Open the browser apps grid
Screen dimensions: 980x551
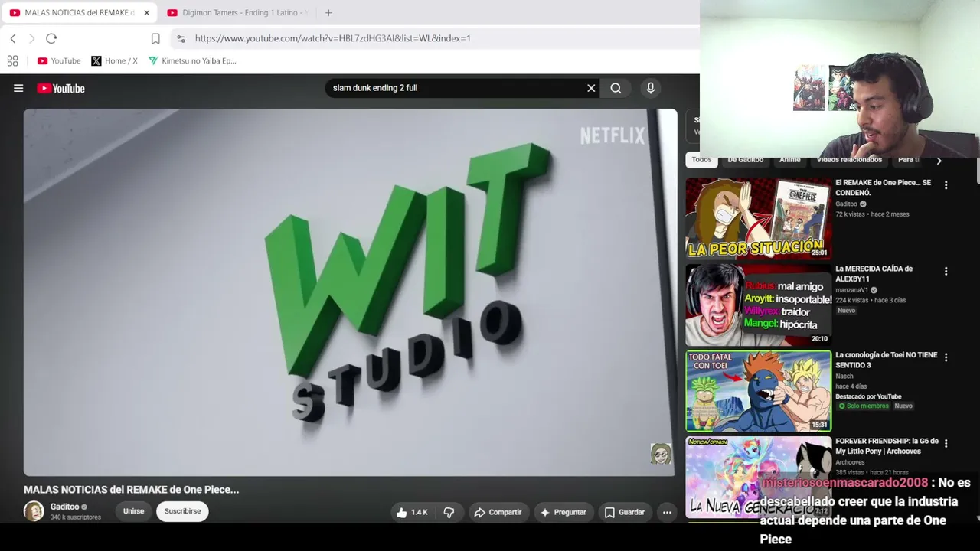[12, 60]
